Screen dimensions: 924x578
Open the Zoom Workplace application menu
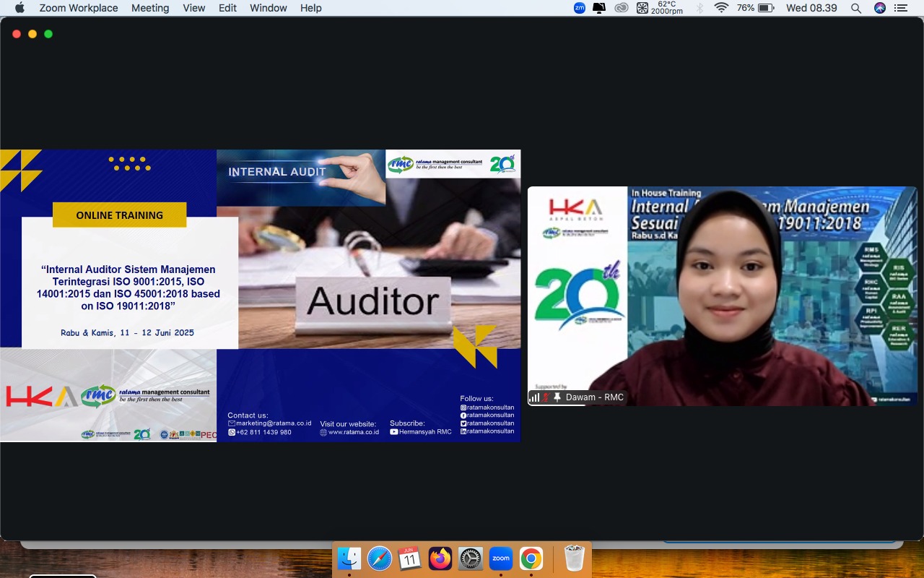point(79,8)
